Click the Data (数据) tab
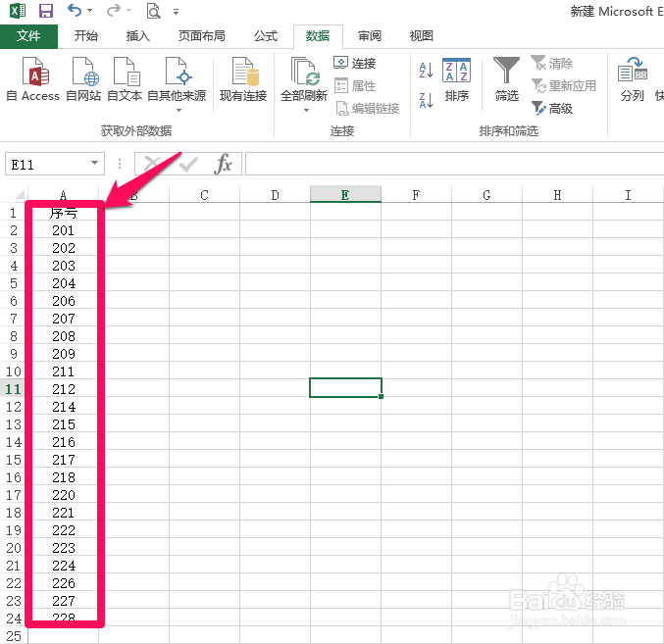Screen dimensions: 664x644 318,36
